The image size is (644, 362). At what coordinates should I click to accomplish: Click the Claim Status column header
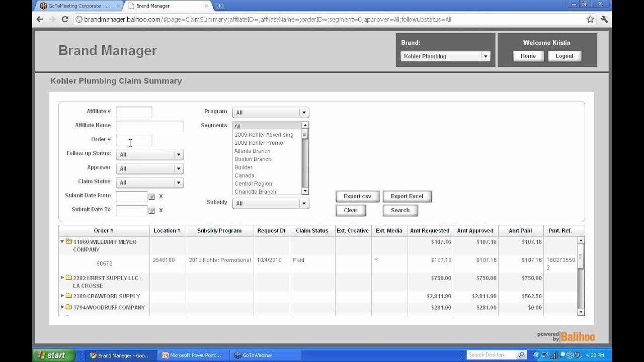(x=312, y=231)
